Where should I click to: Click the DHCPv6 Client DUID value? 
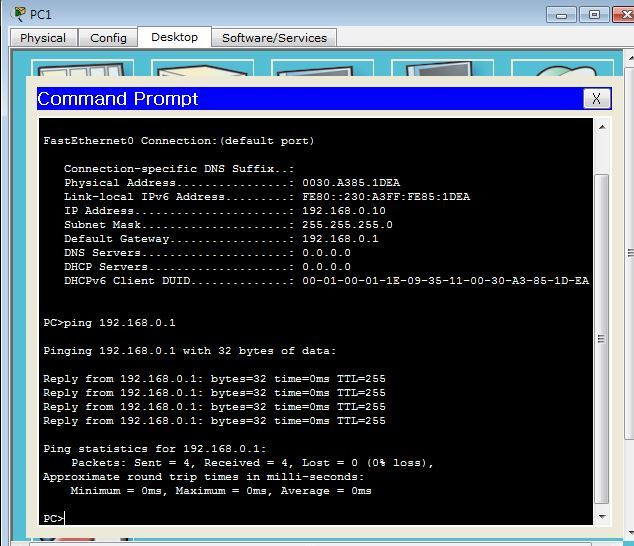coord(446,281)
